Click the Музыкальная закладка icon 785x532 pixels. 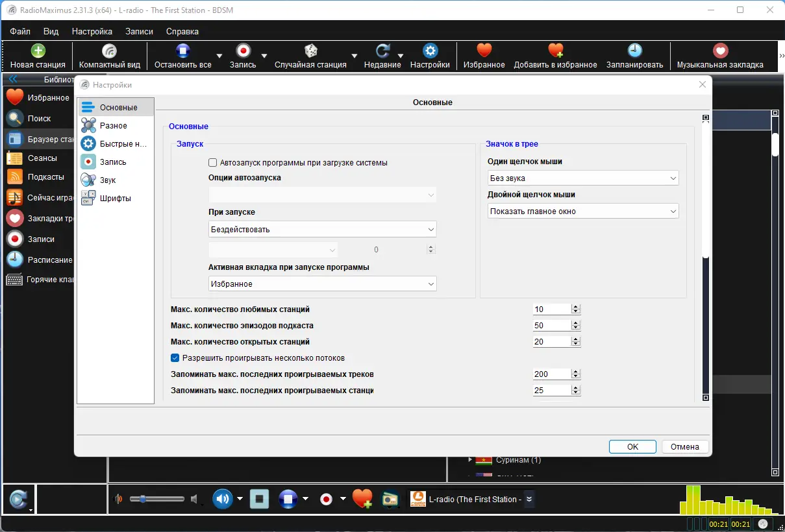[x=720, y=51]
